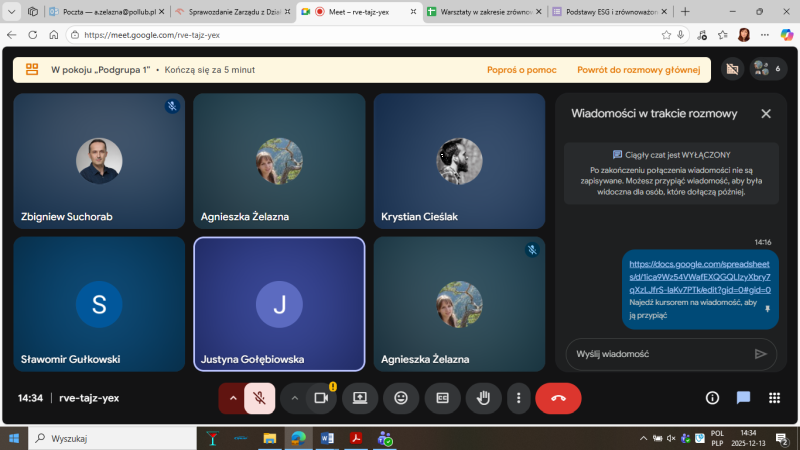Open meeting details info icon
Image resolution: width=800 pixels, height=450 pixels.
(x=712, y=397)
